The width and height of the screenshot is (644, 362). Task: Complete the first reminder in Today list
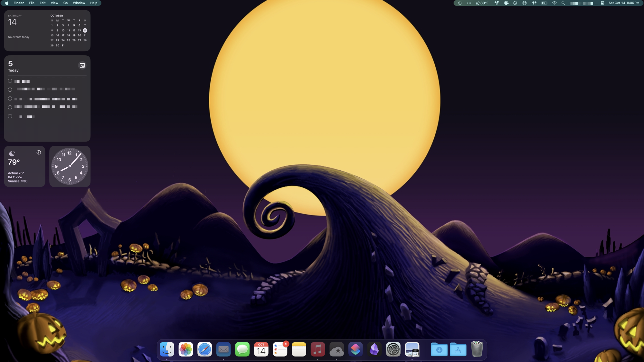click(10, 81)
